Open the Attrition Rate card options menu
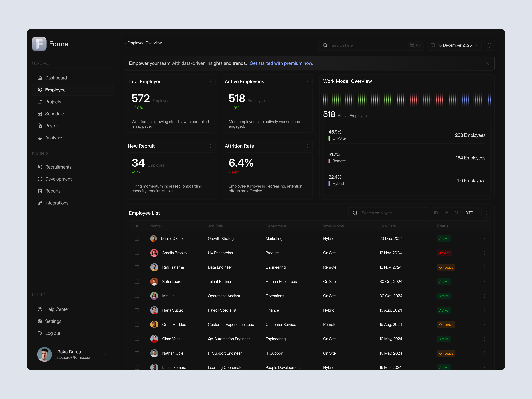 pyautogui.click(x=308, y=146)
